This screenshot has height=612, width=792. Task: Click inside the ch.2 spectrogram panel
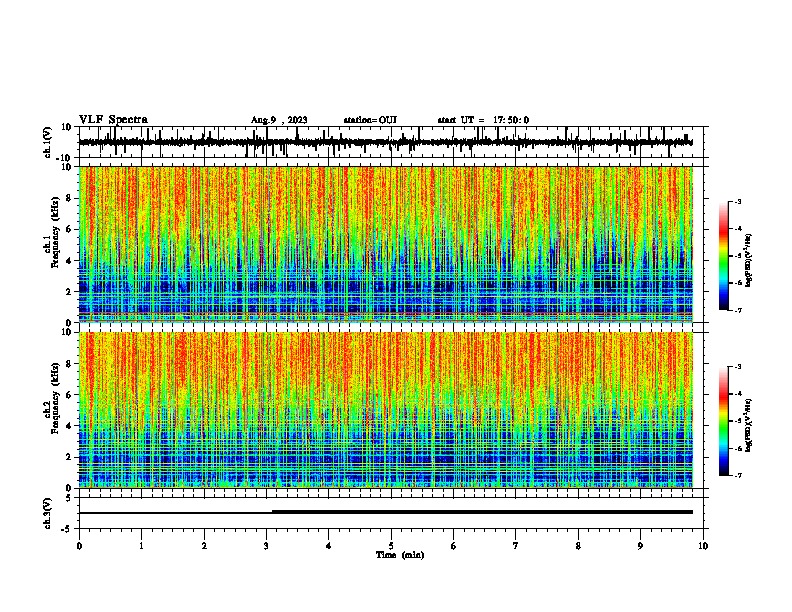(385, 410)
